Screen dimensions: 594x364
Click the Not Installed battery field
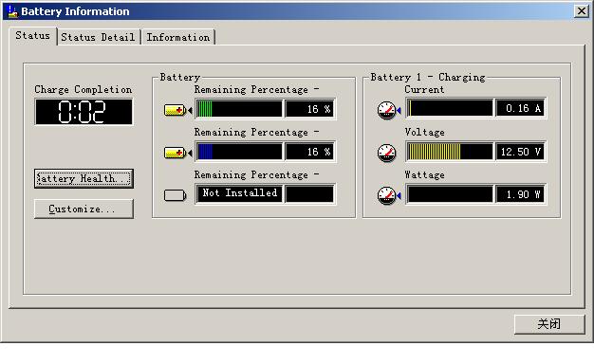point(239,194)
